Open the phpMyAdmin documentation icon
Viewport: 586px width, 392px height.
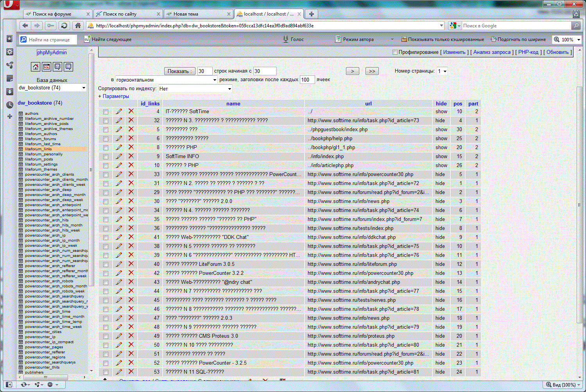pos(57,67)
